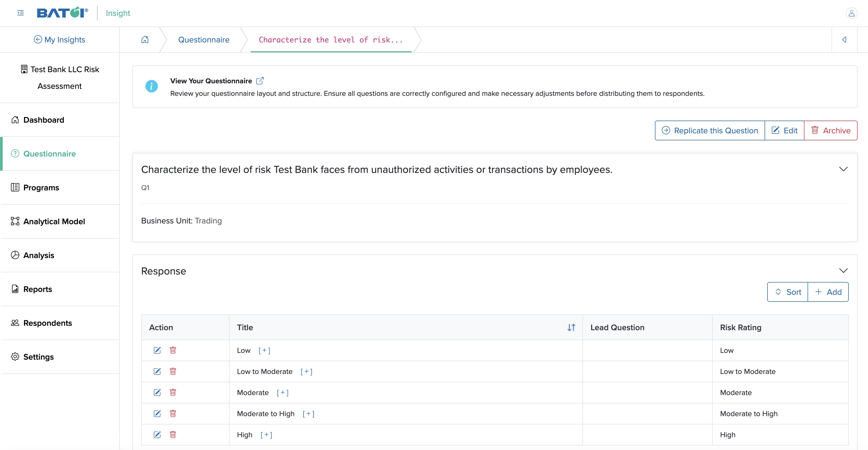Click the Sort responses button
The height and width of the screenshot is (450, 868).
pyautogui.click(x=788, y=292)
